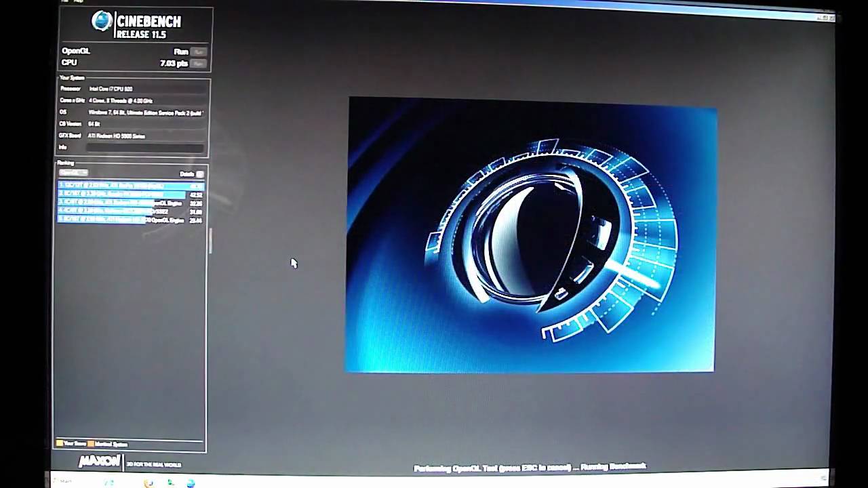This screenshot has width=868, height=488.
Task: Run the OpenGL benchmark test
Action: pyautogui.click(x=198, y=52)
